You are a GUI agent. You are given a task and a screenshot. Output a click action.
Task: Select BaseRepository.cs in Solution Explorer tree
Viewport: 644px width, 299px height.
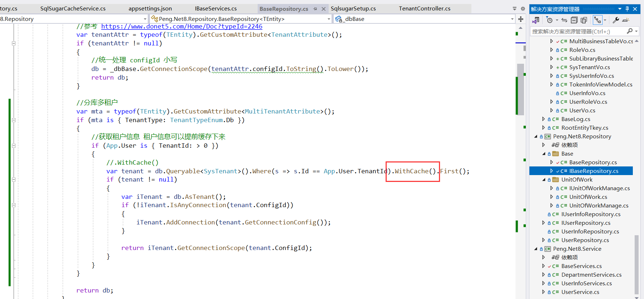[x=593, y=162]
